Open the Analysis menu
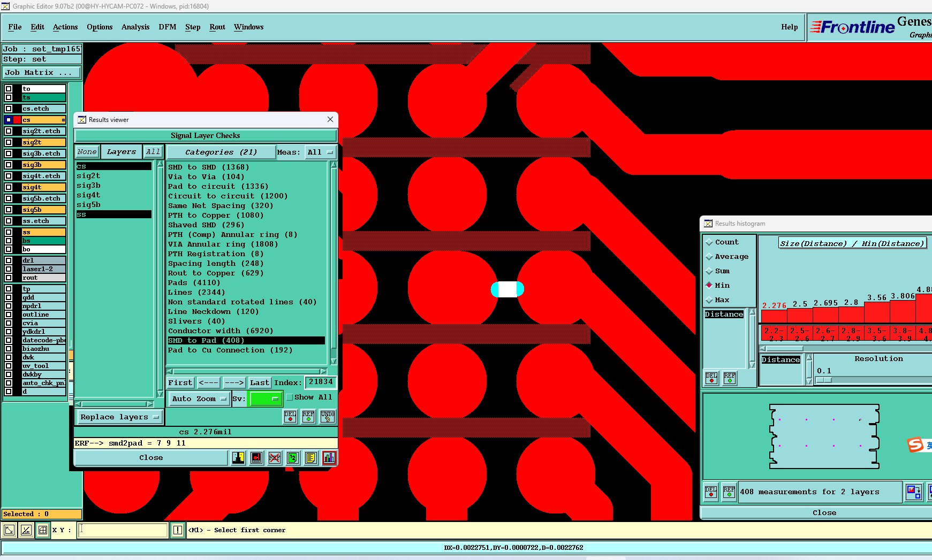Viewport: 932px width, 560px height. (135, 27)
